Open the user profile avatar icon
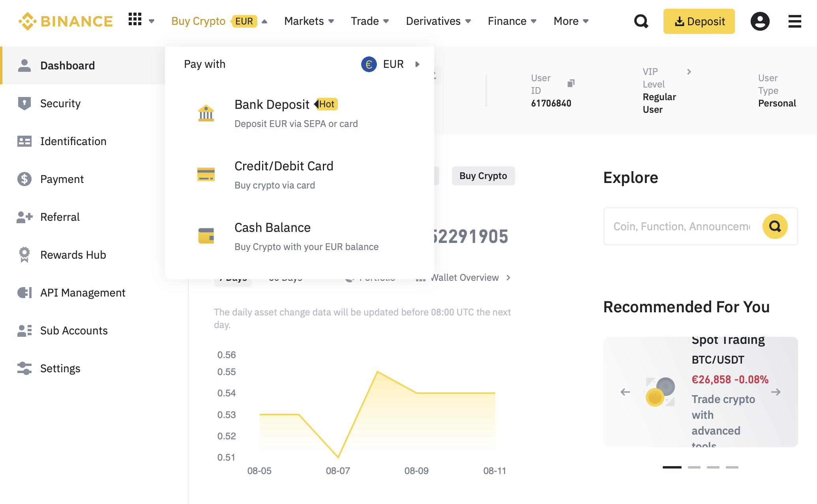 coord(760,21)
